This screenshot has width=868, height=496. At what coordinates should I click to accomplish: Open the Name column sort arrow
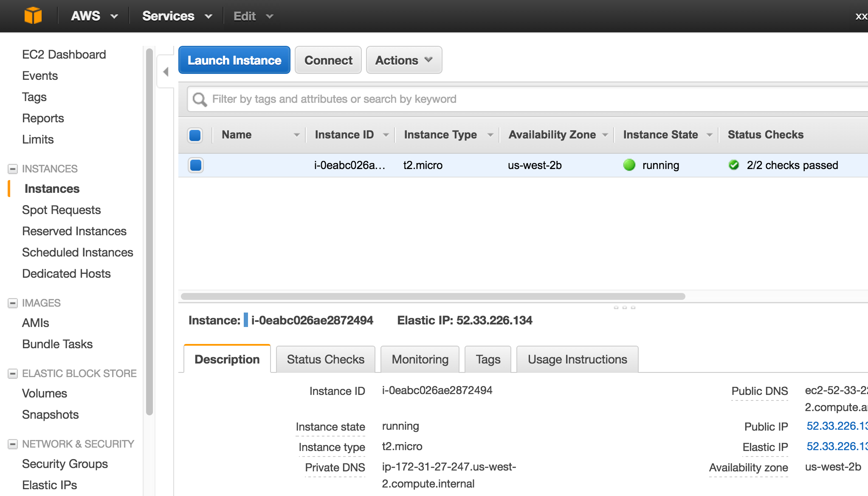pyautogui.click(x=296, y=135)
